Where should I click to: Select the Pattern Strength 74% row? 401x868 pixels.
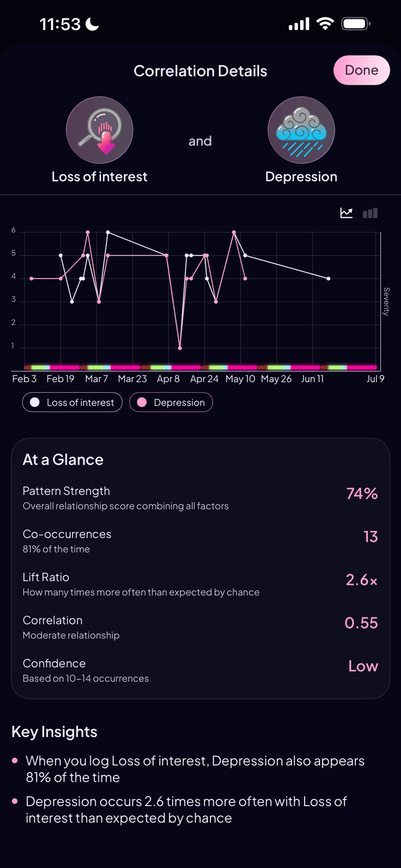(200, 498)
